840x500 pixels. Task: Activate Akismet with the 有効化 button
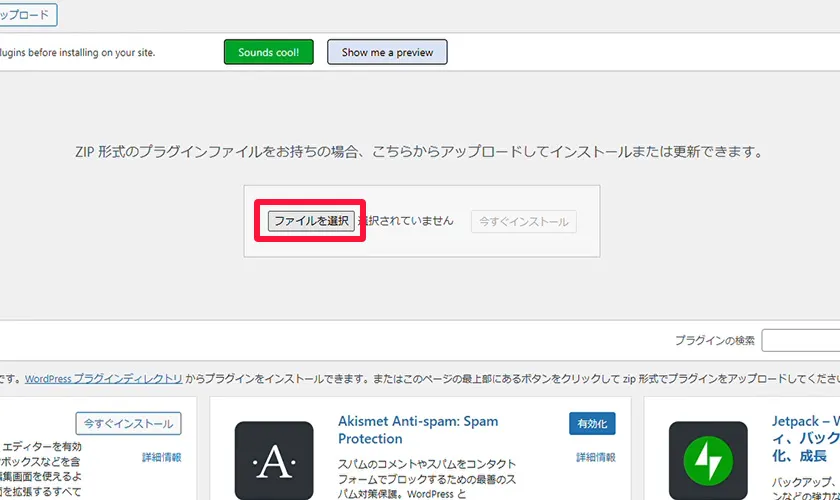pyautogui.click(x=592, y=423)
